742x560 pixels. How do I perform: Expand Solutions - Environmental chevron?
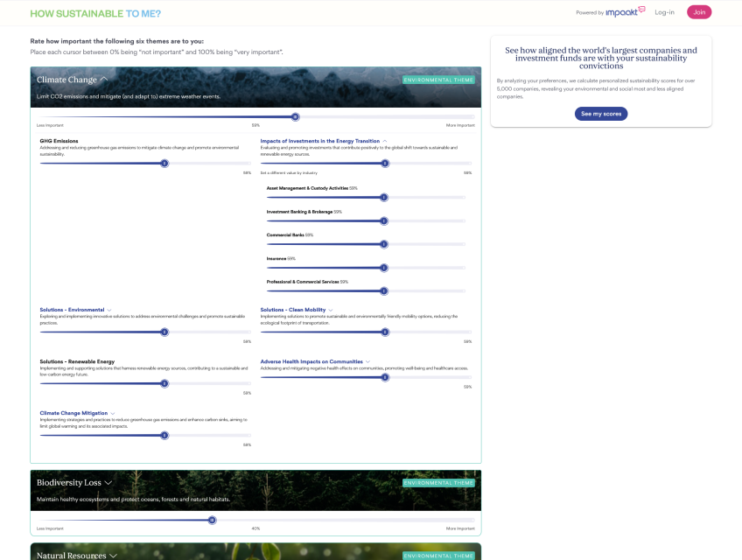[109, 310]
